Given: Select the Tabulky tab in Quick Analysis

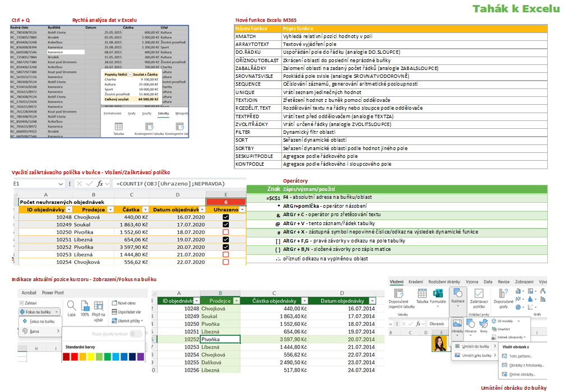Looking at the screenshot, I should click(163, 114).
